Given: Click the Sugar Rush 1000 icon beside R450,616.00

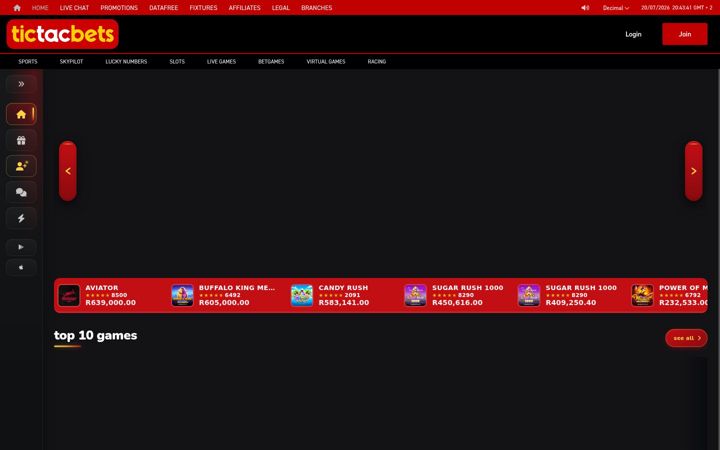Looking at the screenshot, I should 415,295.
